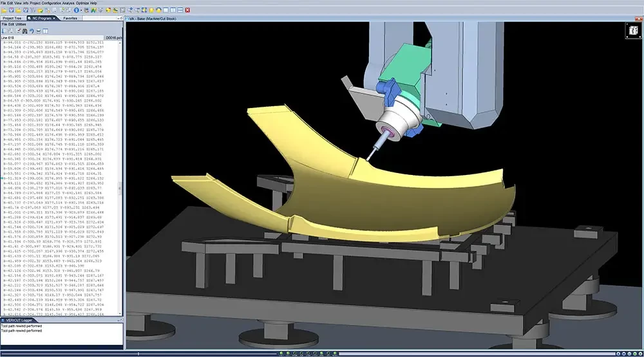Image resolution: width=644 pixels, height=357 pixels.
Task: Click the blue Info icon in toolbar
Action: pyautogui.click(x=78, y=10)
